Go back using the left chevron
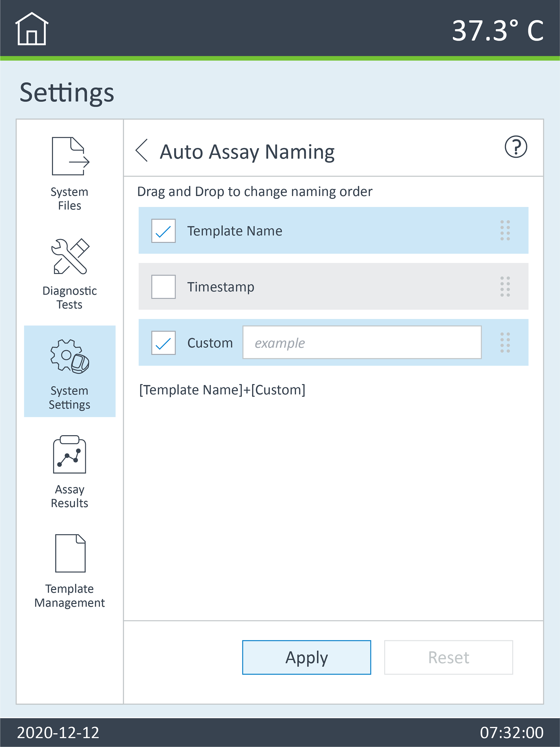The height and width of the screenshot is (747, 560). pyautogui.click(x=142, y=150)
